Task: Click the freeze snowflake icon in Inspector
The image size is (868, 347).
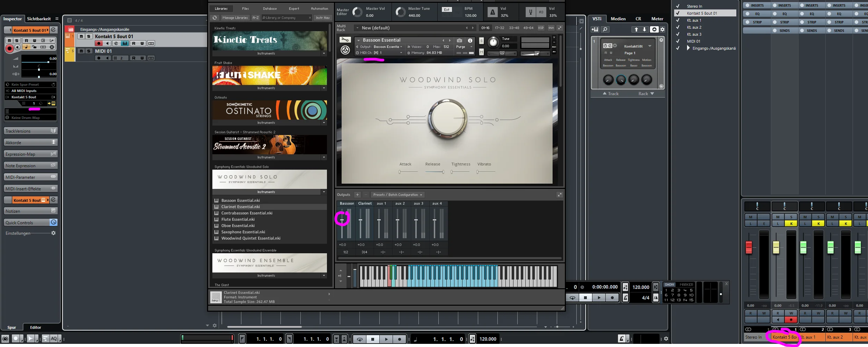Action: tap(52, 47)
